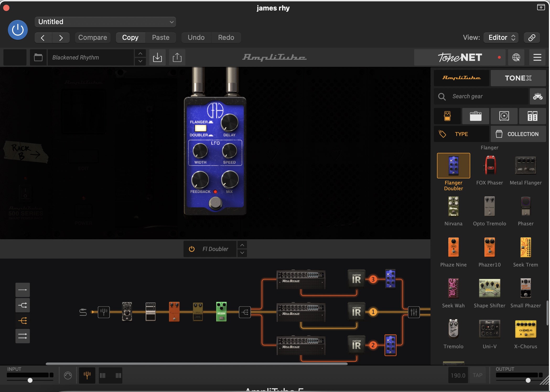550x392 pixels.
Task: Choose the Uni-V pedal
Action: [489, 329]
